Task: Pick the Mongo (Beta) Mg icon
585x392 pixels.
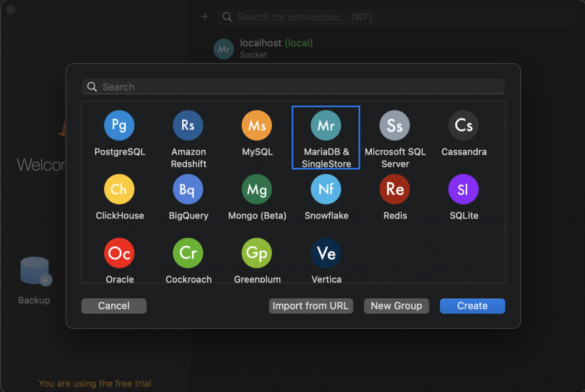Action: coord(257,189)
